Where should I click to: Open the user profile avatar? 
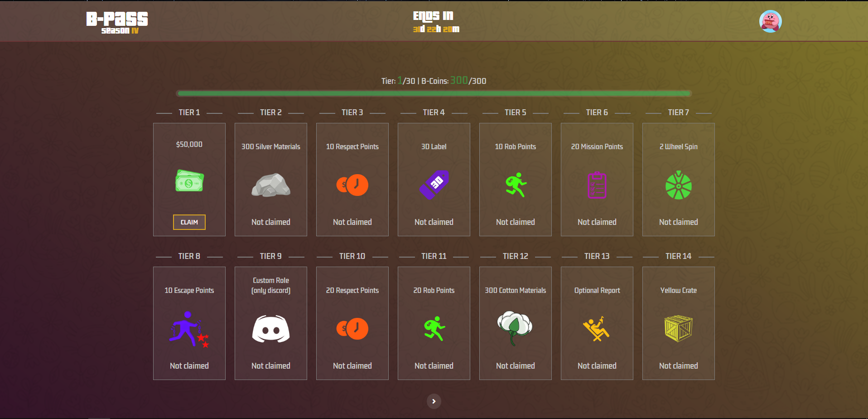click(x=770, y=21)
